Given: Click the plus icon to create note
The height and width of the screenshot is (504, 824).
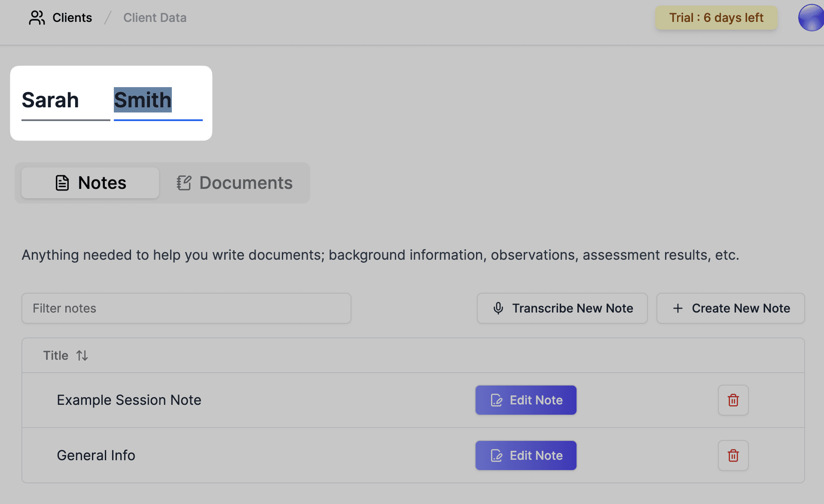Looking at the screenshot, I should [x=678, y=308].
